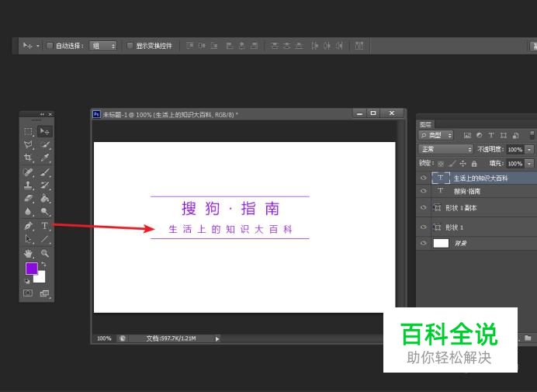Select the Horizontal Type tool
The width and height of the screenshot is (537, 392).
pos(45,226)
